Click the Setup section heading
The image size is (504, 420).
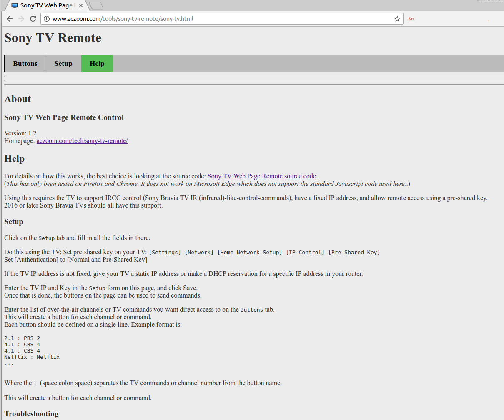pos(14,222)
